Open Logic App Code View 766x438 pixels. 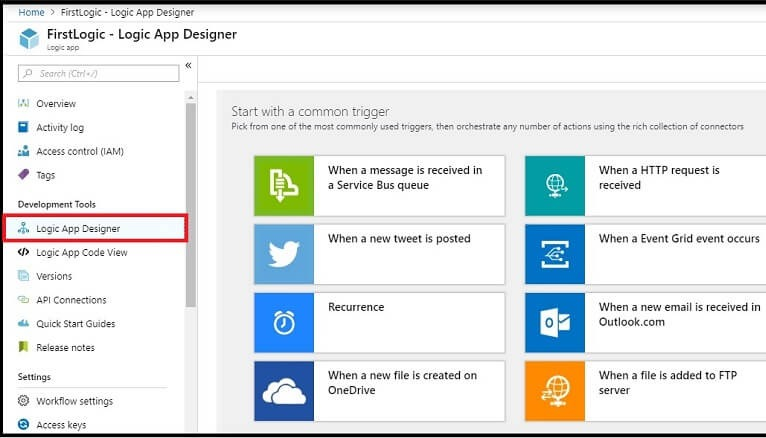(82, 252)
